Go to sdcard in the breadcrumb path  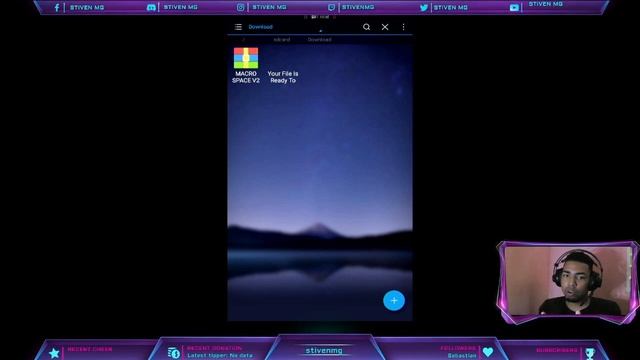(282, 40)
